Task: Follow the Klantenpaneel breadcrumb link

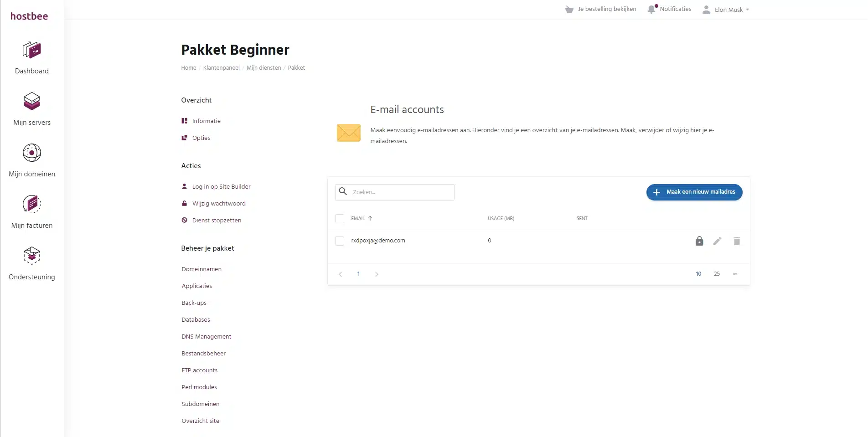Action: tap(221, 68)
